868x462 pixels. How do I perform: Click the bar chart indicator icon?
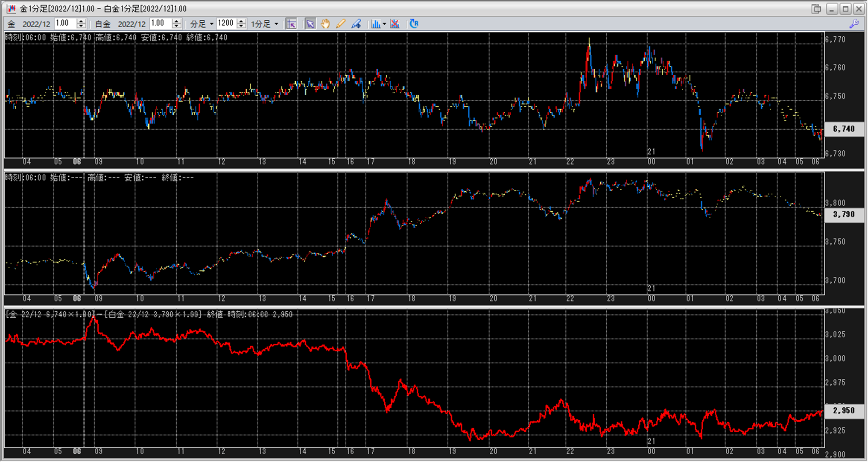point(375,24)
